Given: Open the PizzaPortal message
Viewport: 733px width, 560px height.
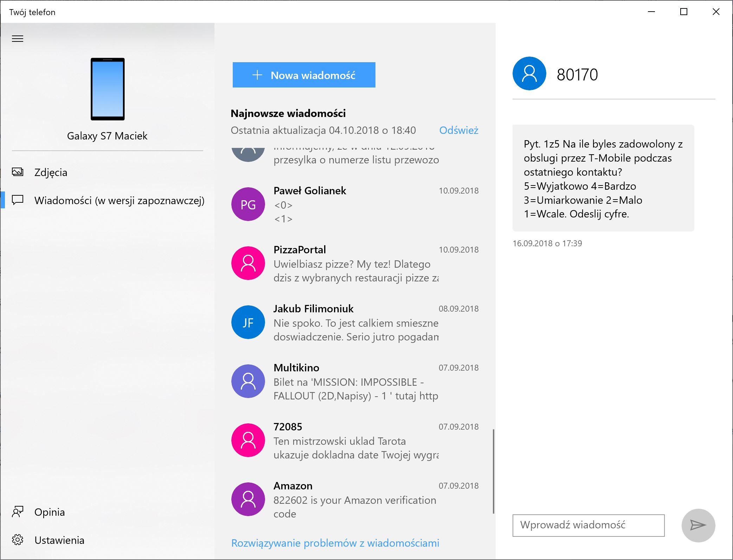Looking at the screenshot, I should click(x=354, y=263).
